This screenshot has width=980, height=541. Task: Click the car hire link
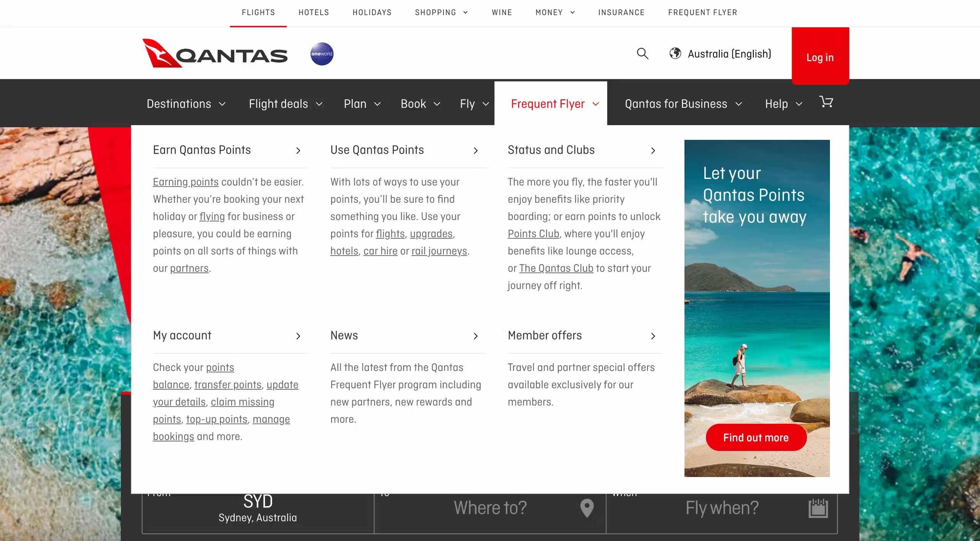pos(380,251)
